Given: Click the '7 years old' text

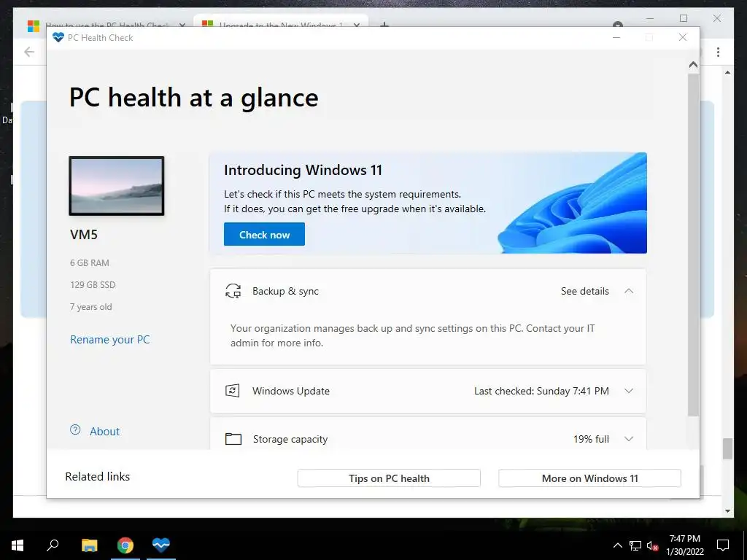Looking at the screenshot, I should 91,307.
